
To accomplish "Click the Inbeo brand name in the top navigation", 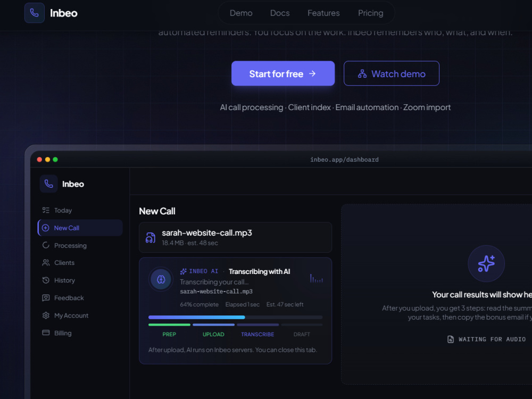I will point(64,13).
